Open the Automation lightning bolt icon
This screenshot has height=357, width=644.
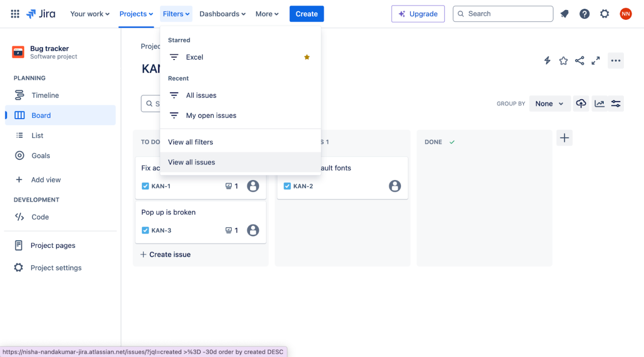coord(547,60)
